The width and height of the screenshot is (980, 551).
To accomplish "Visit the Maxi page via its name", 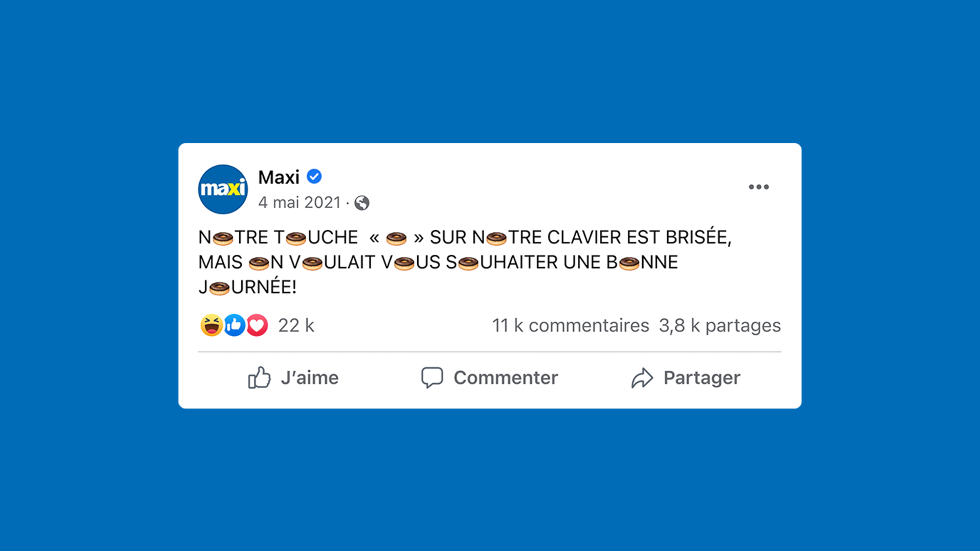I will tap(279, 177).
